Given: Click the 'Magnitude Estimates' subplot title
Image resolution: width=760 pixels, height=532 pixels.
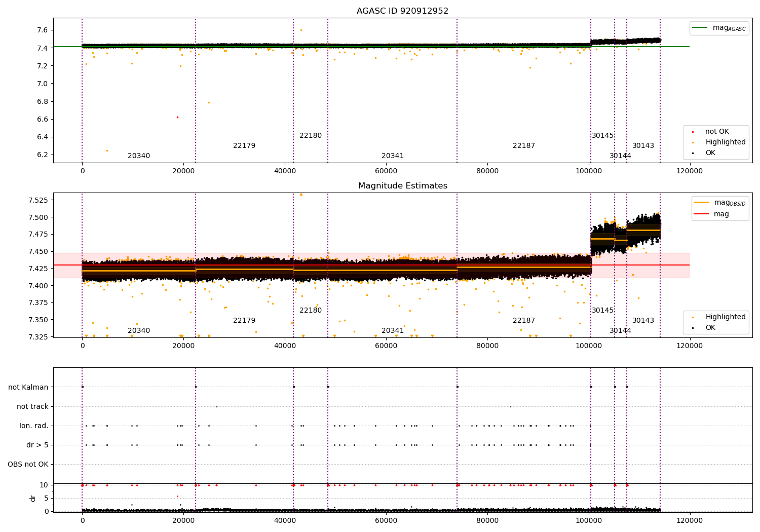Looking at the screenshot, I should tap(402, 185).
